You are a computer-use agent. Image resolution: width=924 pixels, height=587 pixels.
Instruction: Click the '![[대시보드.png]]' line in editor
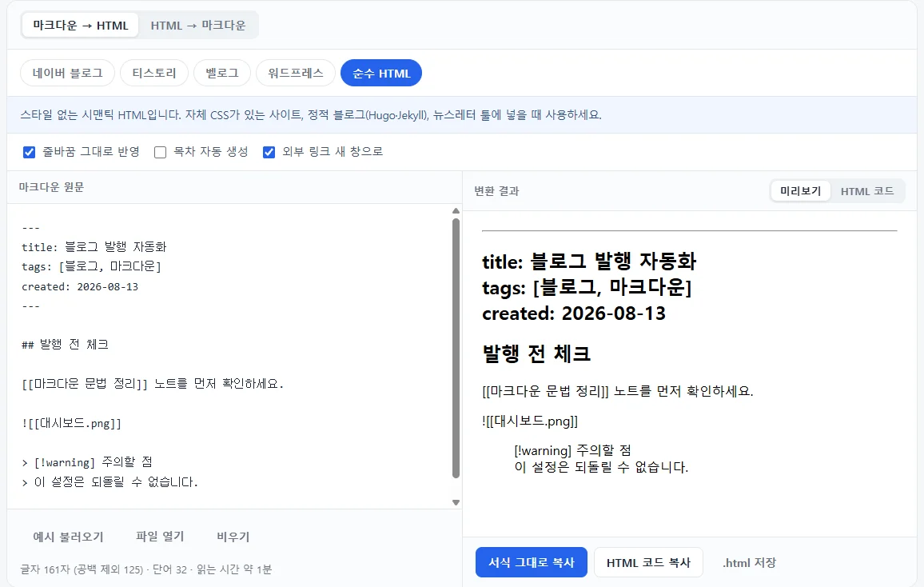[71, 423]
